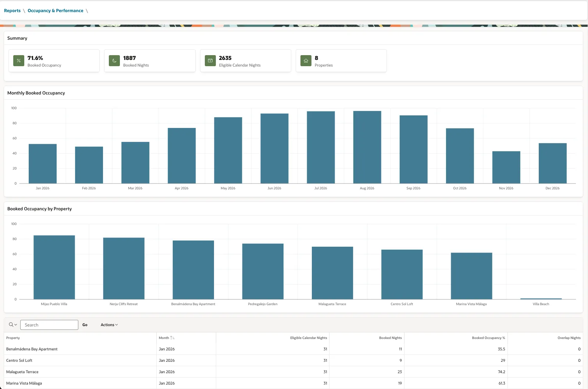The image size is (588, 389).
Task: Select the Jun 2026 occupancy bar
Action: pos(274,149)
